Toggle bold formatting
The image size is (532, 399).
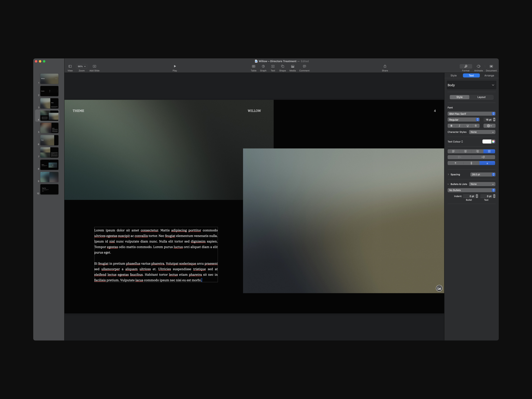tap(451, 126)
